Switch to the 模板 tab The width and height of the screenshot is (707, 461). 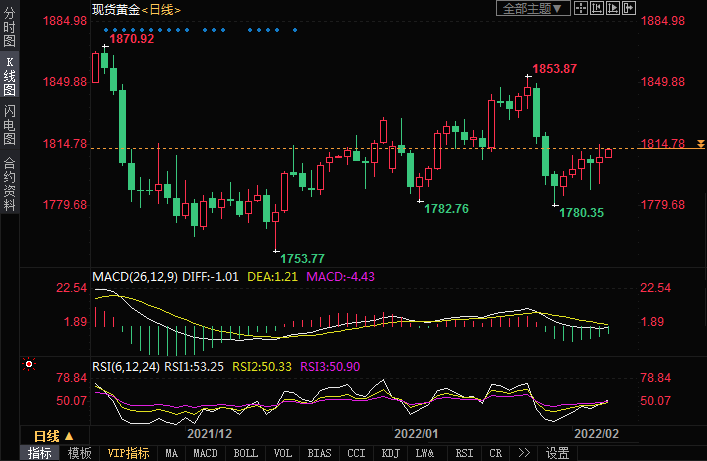pos(80,453)
